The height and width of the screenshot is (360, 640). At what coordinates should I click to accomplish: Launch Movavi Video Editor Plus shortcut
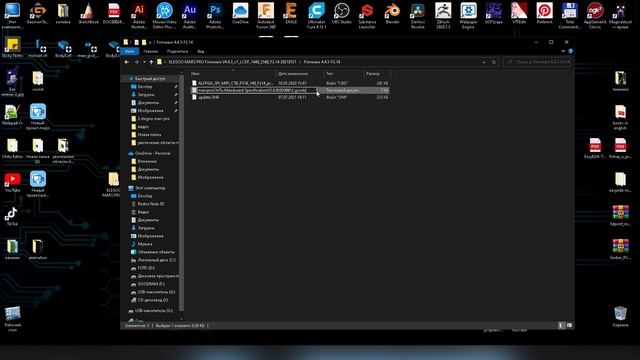tap(164, 15)
